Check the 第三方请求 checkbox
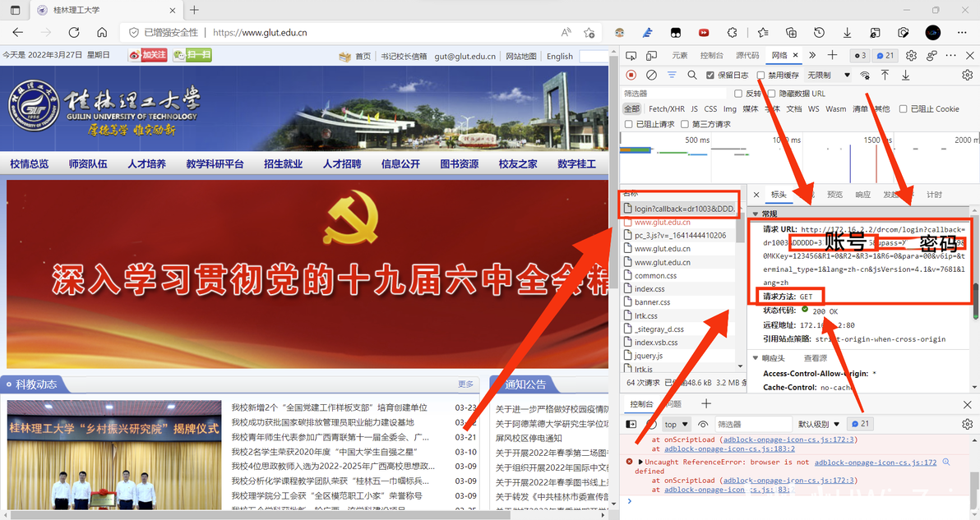Viewport: 980px width, 520px height. 684,124
